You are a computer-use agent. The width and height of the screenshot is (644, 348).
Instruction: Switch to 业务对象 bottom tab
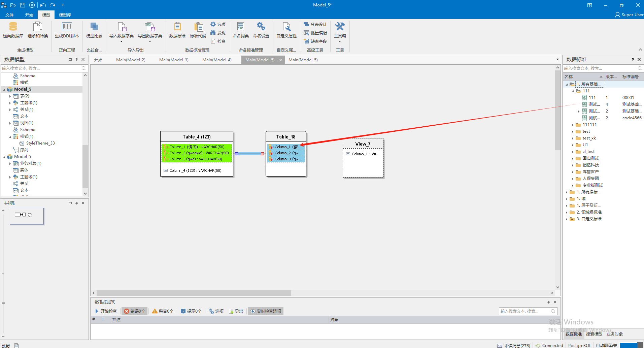tap(615, 334)
